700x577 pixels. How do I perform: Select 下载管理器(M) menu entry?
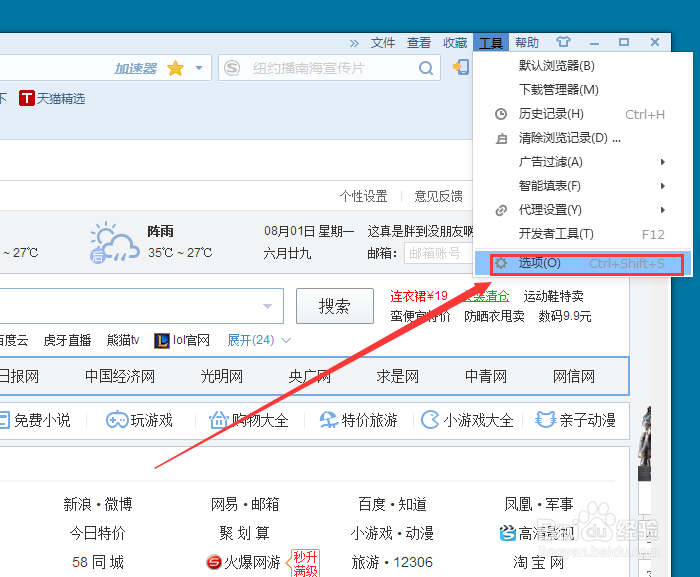pos(582,90)
